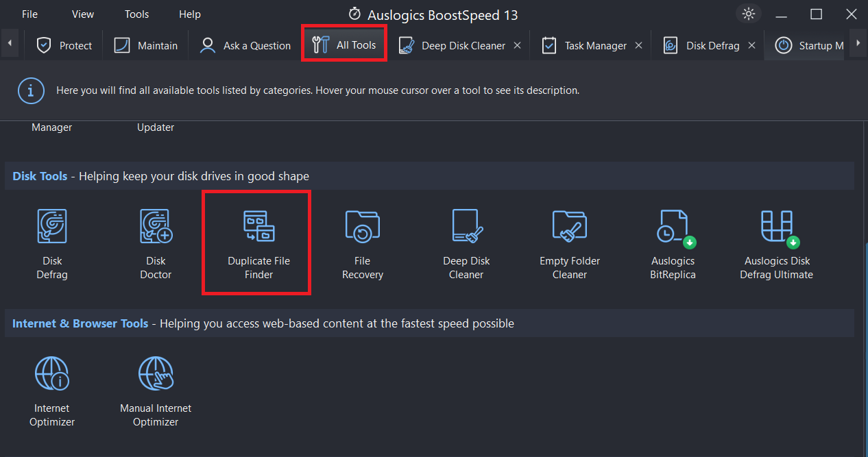
Task: Click the Updater tool label
Action: click(x=156, y=127)
